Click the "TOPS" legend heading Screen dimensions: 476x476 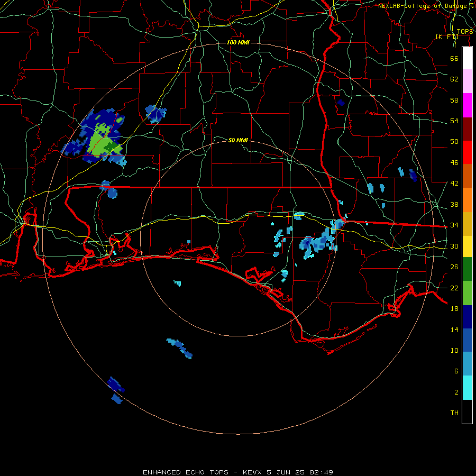click(465, 32)
